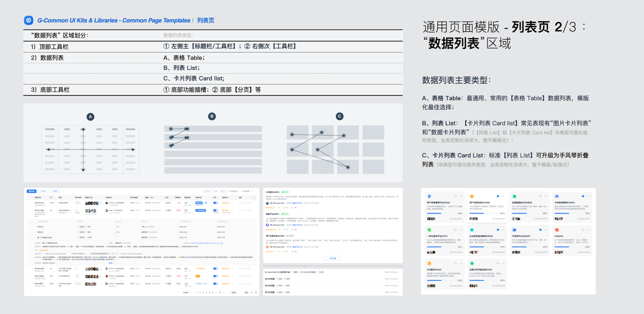Image resolution: width=644 pixels, height=314 pixels.
Task: Click the MSMP card's blue app icon
Action: click(514, 229)
